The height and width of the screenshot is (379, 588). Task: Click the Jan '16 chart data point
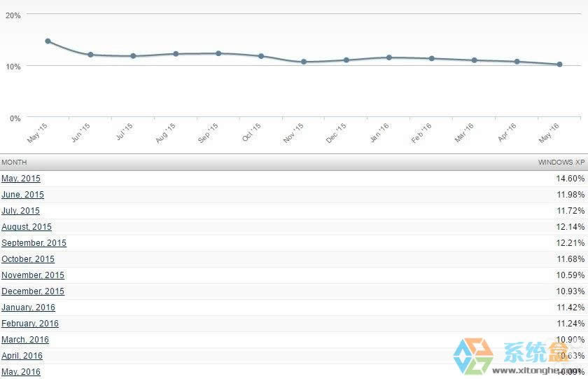[389, 57]
